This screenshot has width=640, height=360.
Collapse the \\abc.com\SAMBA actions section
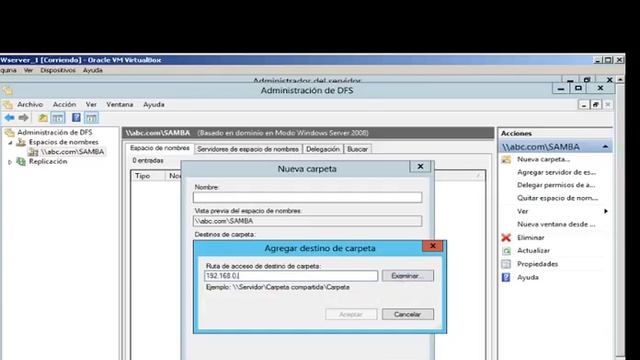(605, 147)
